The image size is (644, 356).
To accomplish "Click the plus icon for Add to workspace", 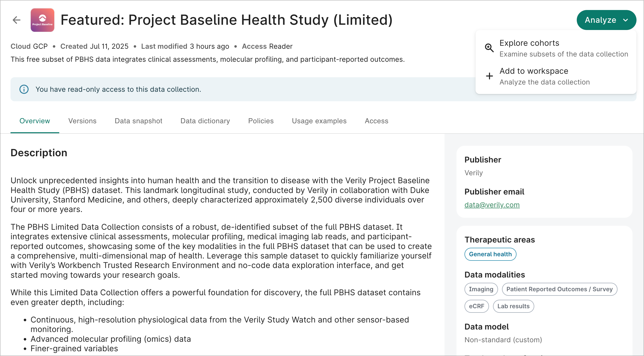I will coord(489,76).
